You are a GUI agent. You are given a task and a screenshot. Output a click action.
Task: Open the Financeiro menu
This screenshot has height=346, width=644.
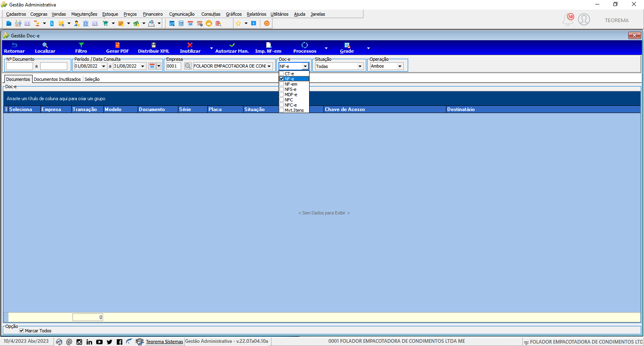[153, 14]
